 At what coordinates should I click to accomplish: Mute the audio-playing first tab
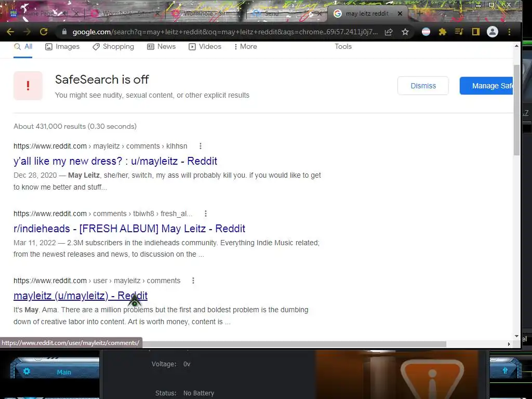click(65, 14)
